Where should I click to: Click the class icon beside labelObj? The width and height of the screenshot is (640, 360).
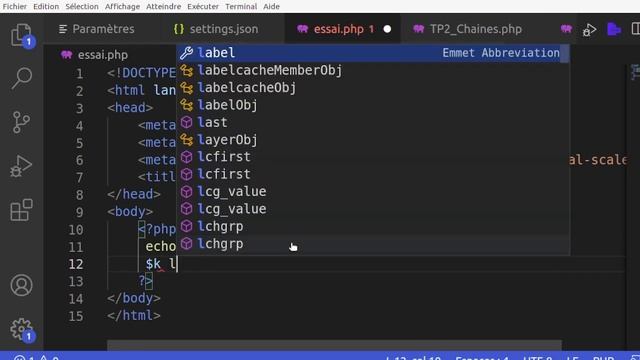point(187,105)
